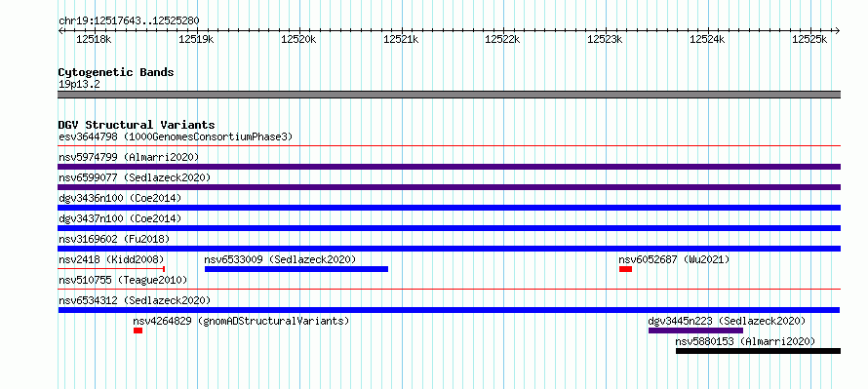Open nsv2418 (Kidd2008) label
The height and width of the screenshot is (389, 868).
(x=111, y=259)
